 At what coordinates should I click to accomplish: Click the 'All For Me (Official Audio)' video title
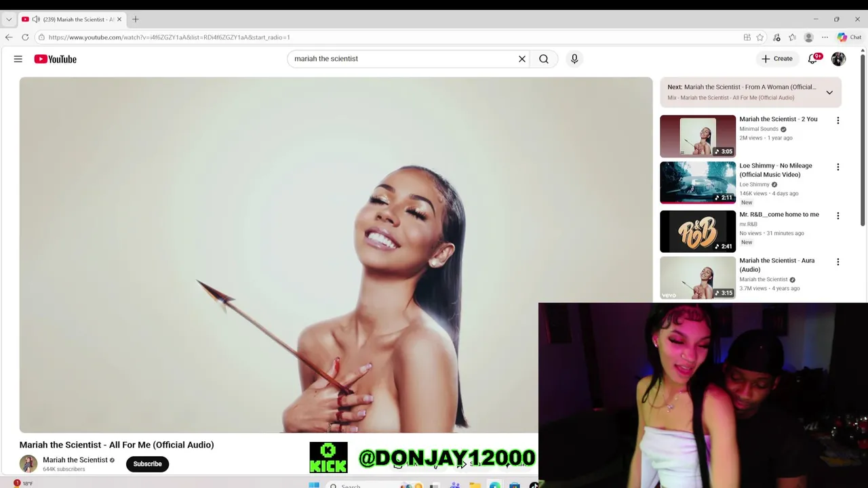click(117, 445)
